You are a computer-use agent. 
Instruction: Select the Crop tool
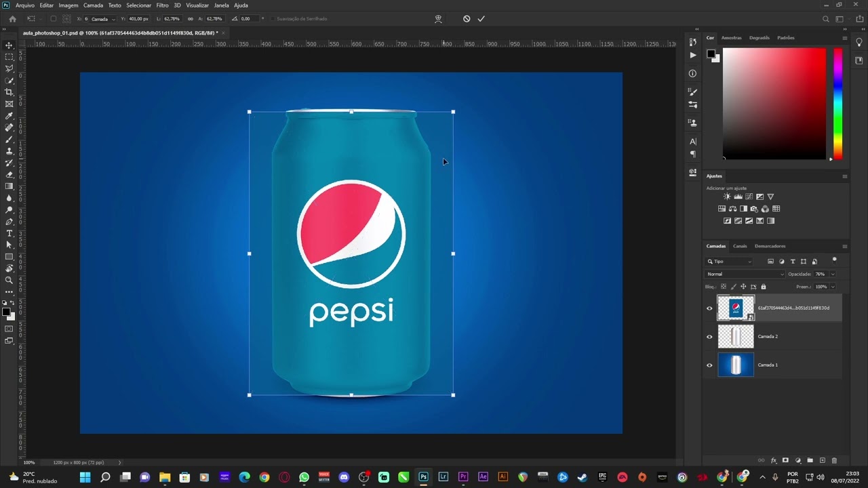(9, 92)
